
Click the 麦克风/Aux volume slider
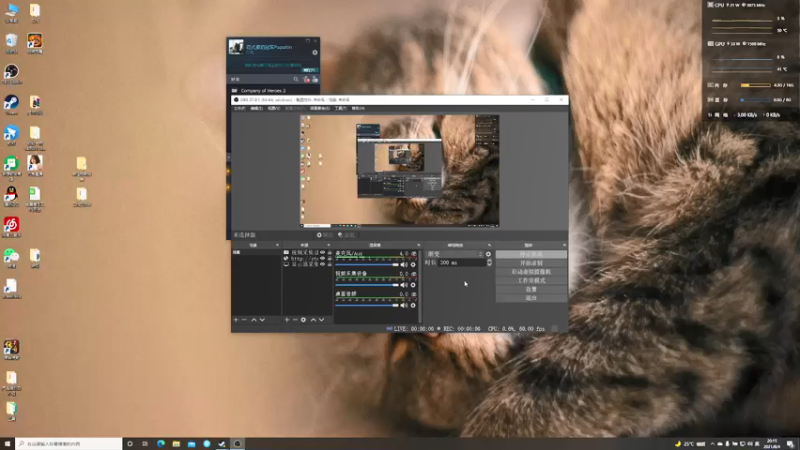coord(367,265)
